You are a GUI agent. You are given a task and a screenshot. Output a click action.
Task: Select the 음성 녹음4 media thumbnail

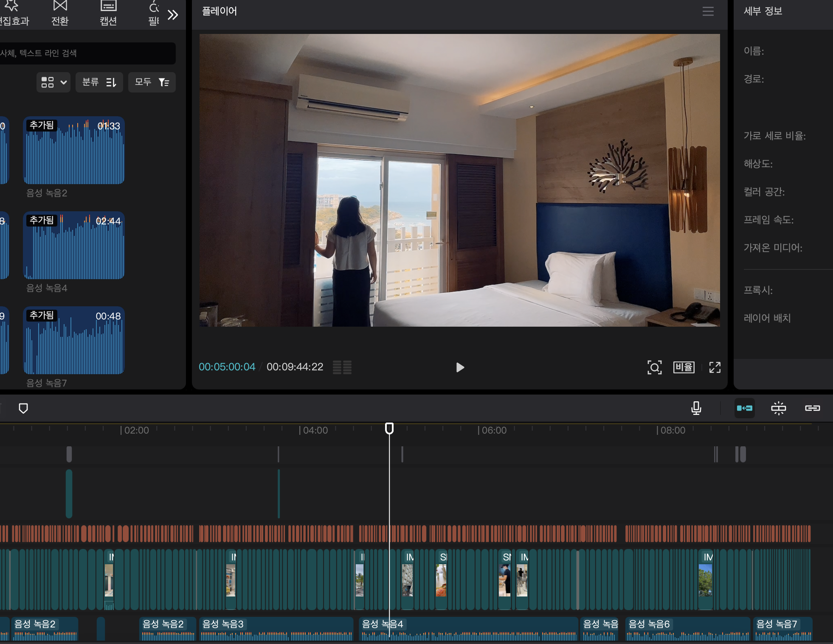(74, 246)
